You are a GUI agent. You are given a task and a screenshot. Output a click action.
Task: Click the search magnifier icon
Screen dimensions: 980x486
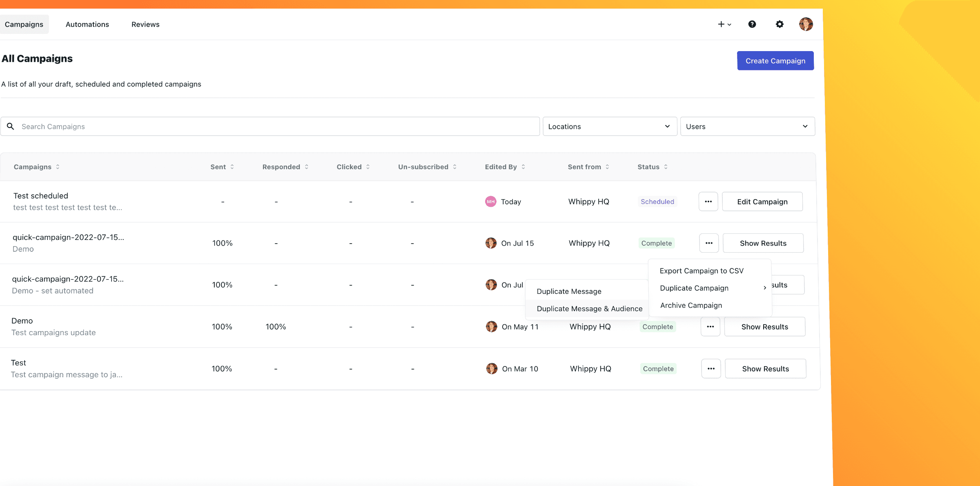(11, 126)
